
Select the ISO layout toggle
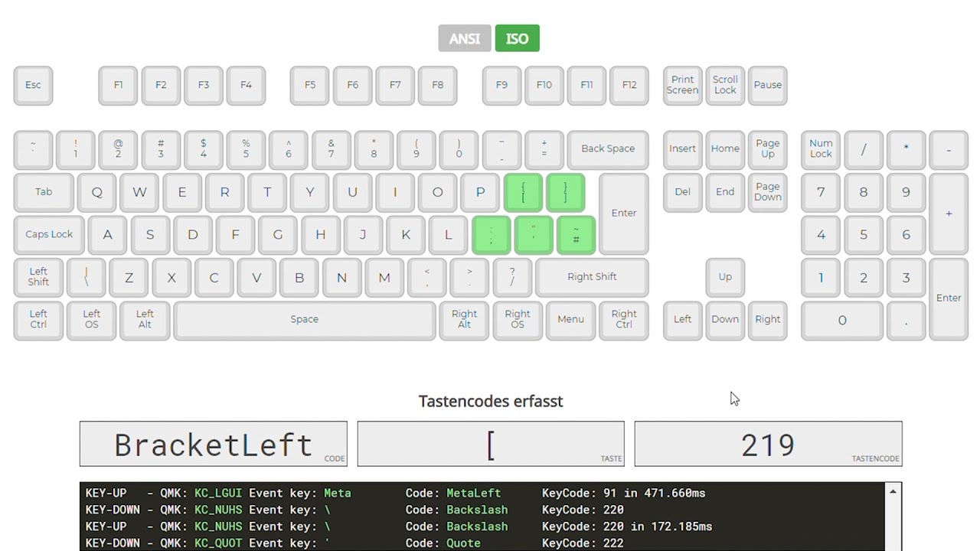coord(517,38)
